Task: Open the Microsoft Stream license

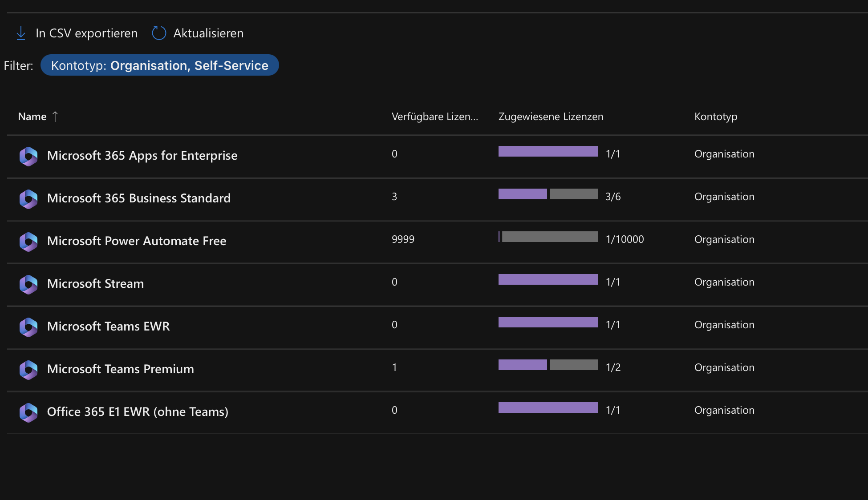Action: click(96, 284)
